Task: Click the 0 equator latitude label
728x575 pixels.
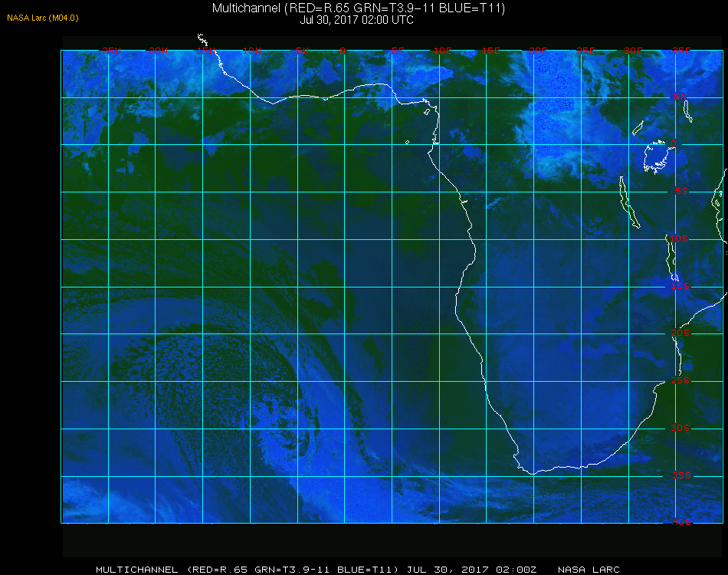Action: [x=674, y=143]
